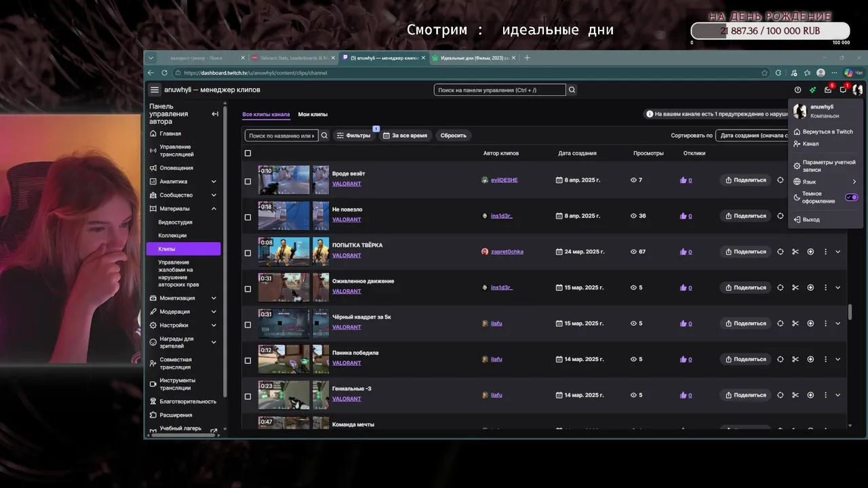The height and width of the screenshot is (488, 868).
Task: Tick the checkbox for Гениальные -3 clip
Action: coord(248,396)
